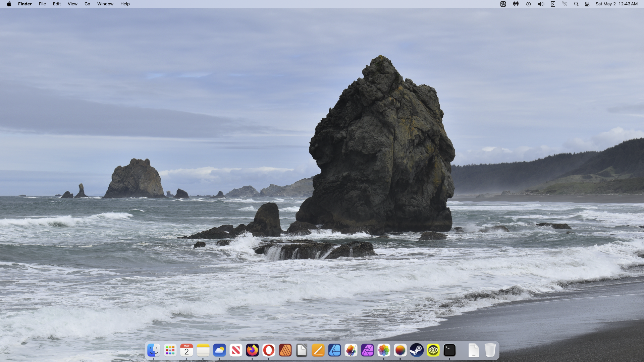Viewport: 644px width, 362px height.
Task: Launch the Opera browser from the Dock
Action: point(269,351)
